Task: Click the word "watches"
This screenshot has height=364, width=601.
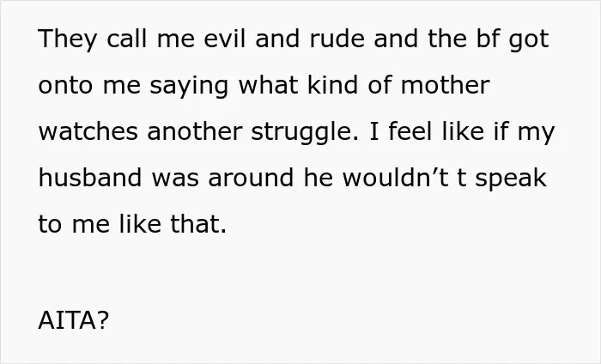Action: pos(88,131)
